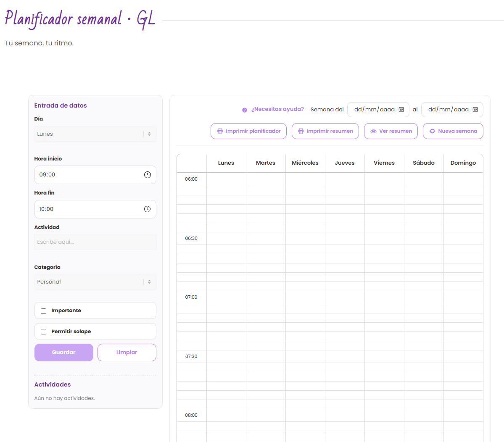The image size is (504, 442).
Task: Select the Domingo column header
Action: click(463, 163)
